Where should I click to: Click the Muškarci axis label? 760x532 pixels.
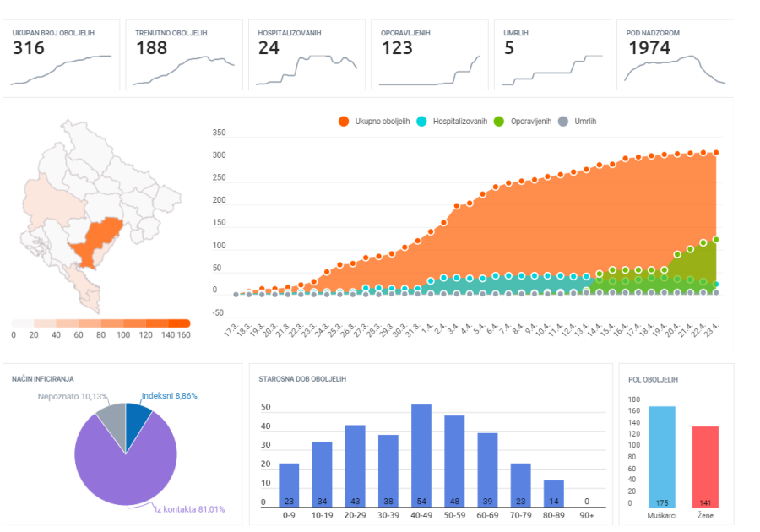point(661,515)
